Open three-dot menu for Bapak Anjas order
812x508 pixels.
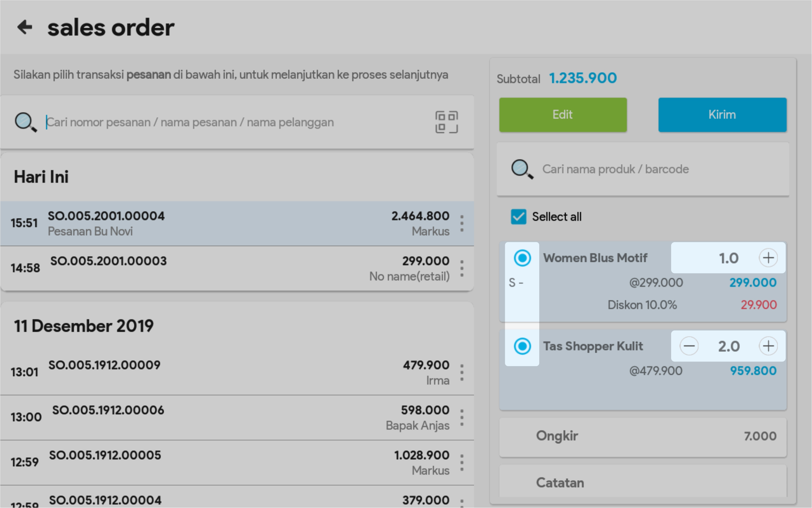pos(462,418)
